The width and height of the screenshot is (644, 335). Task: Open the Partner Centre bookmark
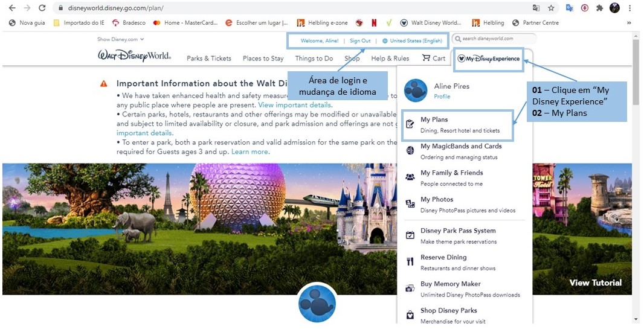tap(536, 23)
